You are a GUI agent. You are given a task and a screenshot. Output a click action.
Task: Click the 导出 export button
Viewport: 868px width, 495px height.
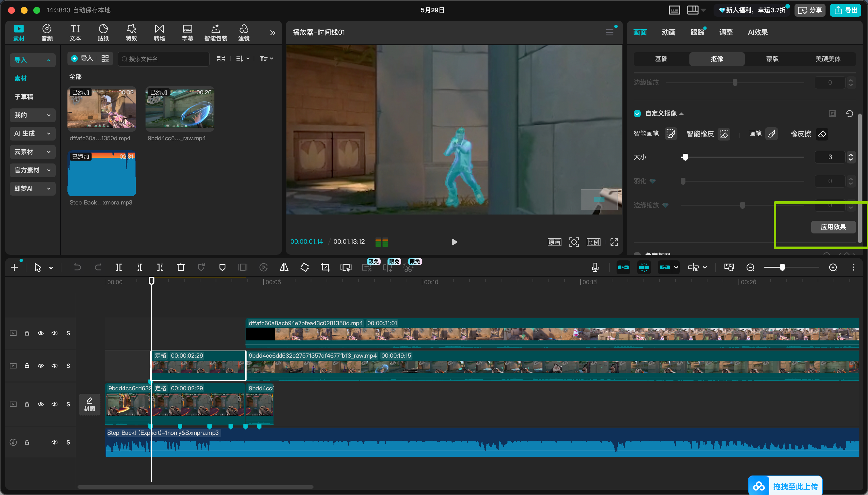point(845,10)
